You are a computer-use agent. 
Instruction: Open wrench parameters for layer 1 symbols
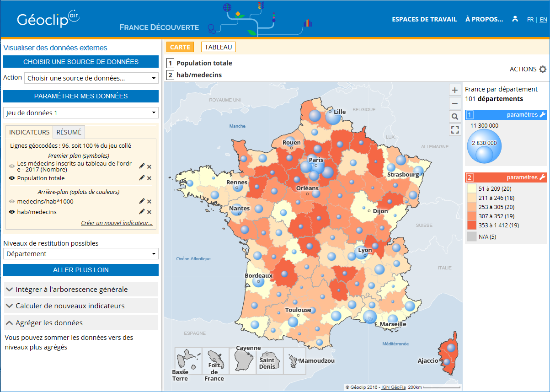click(x=542, y=115)
